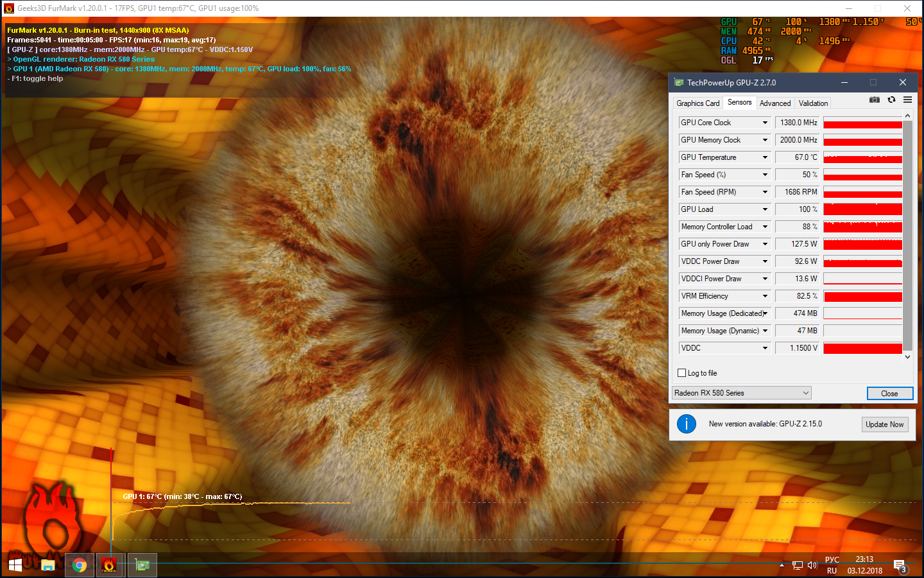Go to the Validation tab
The height and width of the screenshot is (578, 924).
pos(813,103)
